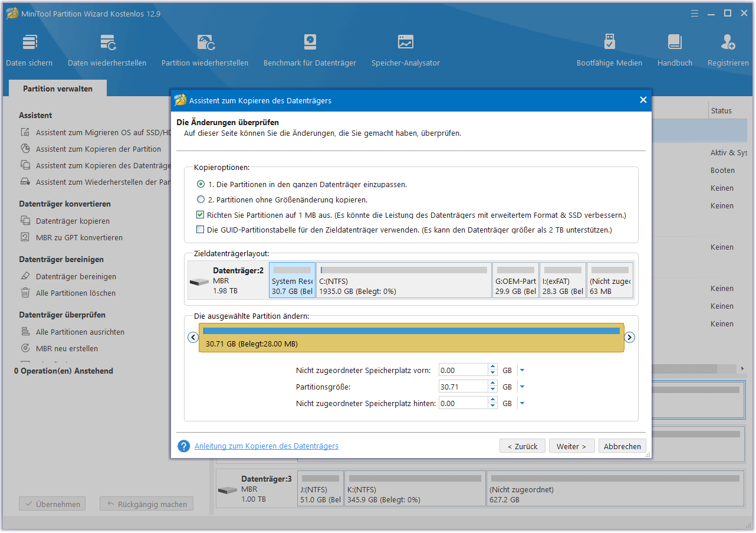The height and width of the screenshot is (533, 756).
Task: Click the Datenträger:2 disk icon in layout
Action: [x=199, y=282]
